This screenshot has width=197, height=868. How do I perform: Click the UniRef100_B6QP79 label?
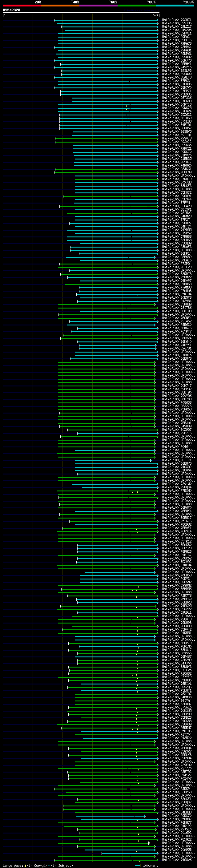click(176, 643)
